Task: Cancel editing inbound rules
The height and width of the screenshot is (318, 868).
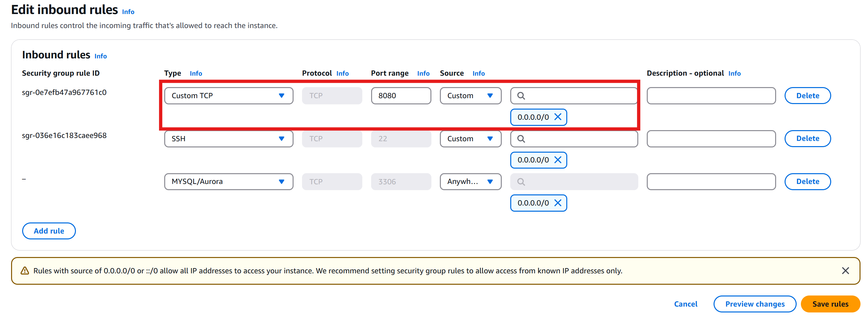Action: (x=685, y=304)
